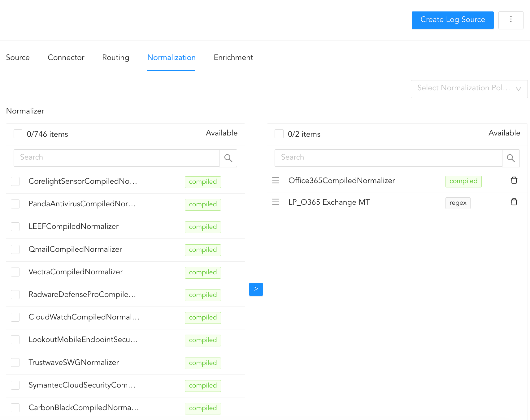
Task: Switch to the Enrichment tab
Action: 233,58
